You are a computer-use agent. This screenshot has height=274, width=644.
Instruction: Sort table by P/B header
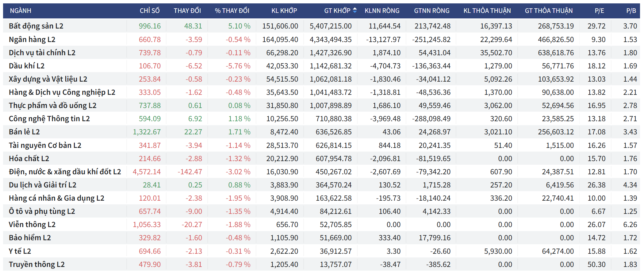click(631, 11)
